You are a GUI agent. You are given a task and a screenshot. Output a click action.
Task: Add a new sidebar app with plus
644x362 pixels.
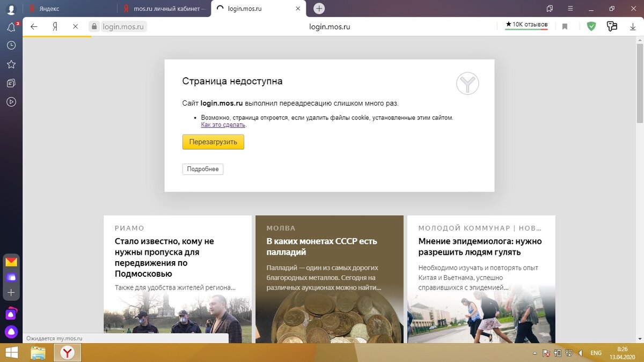click(x=11, y=293)
